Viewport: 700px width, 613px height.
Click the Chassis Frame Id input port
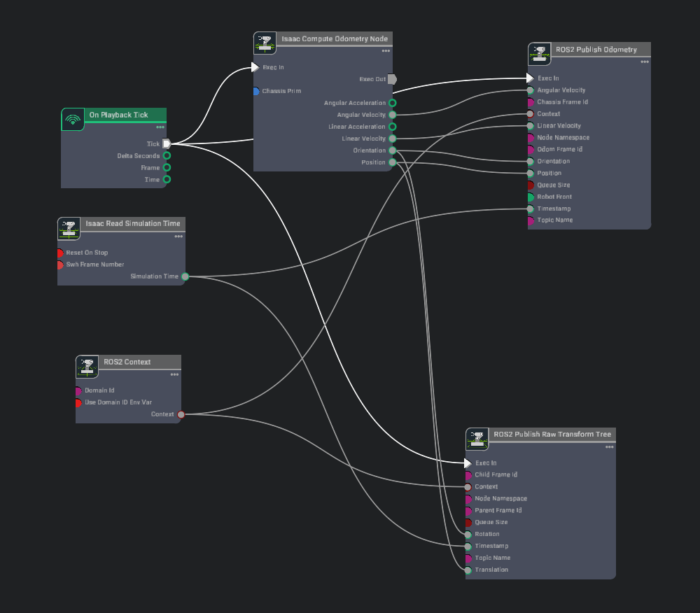coord(531,102)
